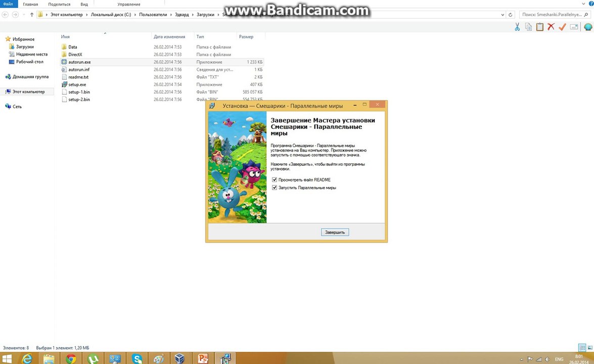The image size is (594, 364).
Task: Click the volume speaker tray icon
Action: [547, 359]
